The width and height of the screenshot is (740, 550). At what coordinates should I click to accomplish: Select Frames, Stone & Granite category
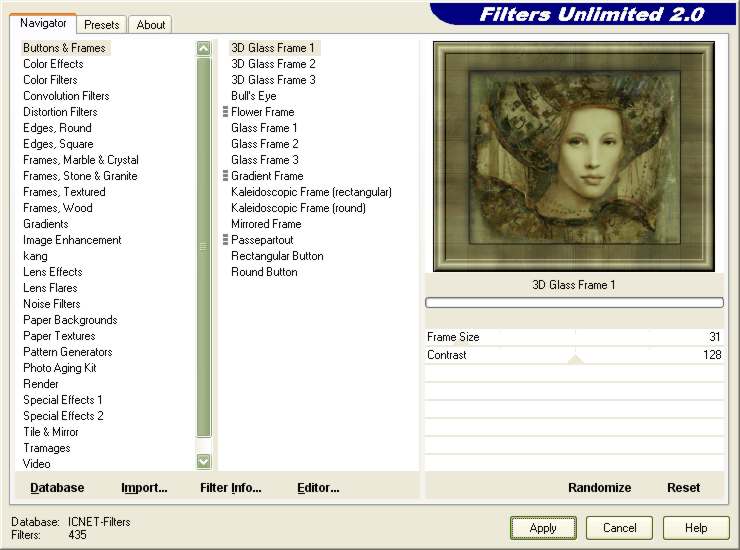(80, 176)
